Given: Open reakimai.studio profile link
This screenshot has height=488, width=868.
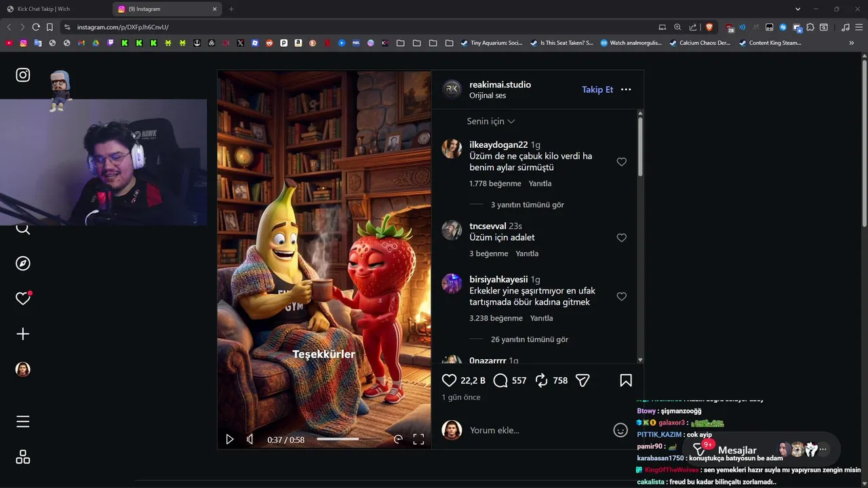Looking at the screenshot, I should [500, 85].
